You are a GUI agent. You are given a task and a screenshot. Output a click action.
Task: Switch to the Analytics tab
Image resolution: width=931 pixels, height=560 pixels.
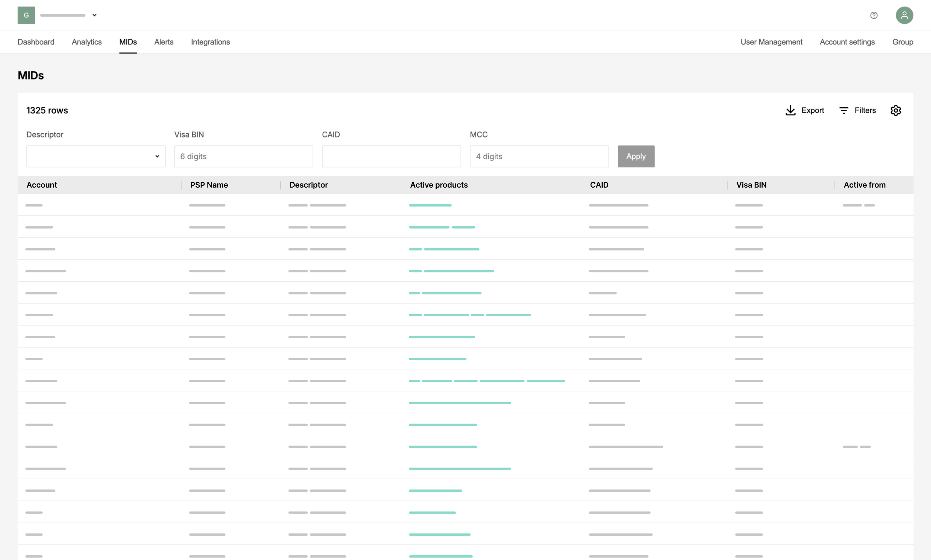(87, 42)
